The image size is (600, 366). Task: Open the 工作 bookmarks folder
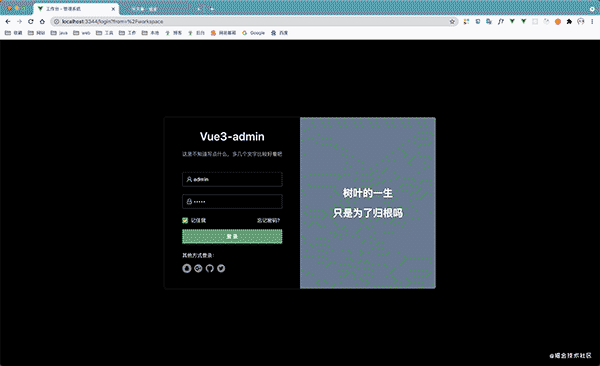(127, 33)
